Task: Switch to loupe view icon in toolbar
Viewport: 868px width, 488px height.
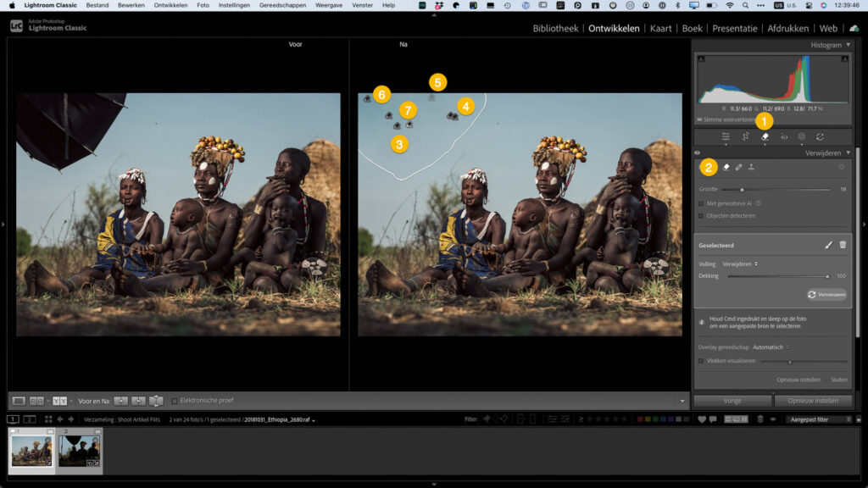Action: 19,401
